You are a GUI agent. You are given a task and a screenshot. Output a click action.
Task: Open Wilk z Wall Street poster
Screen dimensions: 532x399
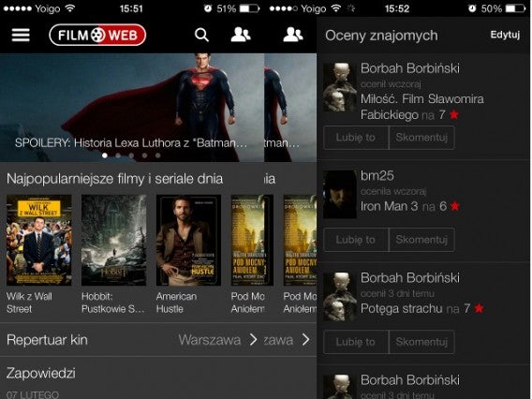click(x=39, y=240)
